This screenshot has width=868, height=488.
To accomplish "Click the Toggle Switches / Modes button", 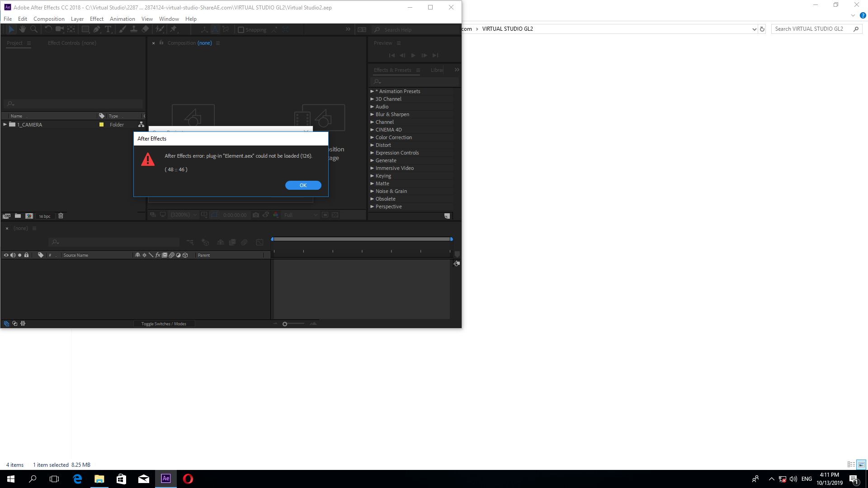I will 164,323.
